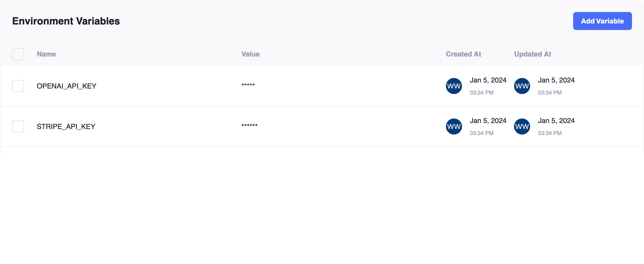Click the masked value of STRIPE_API_KEY

click(249, 125)
